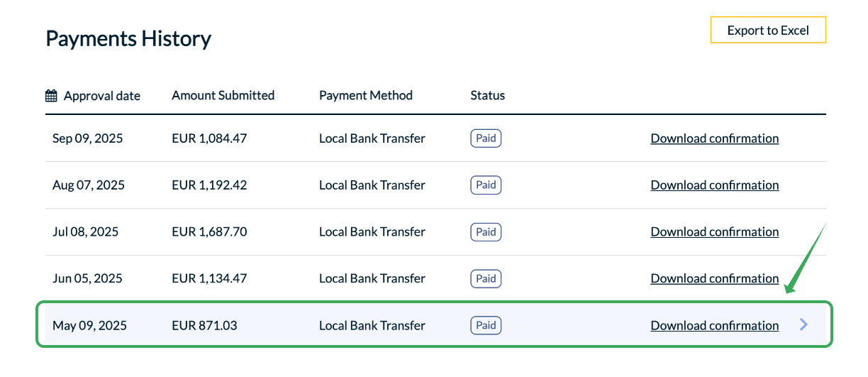Click the Paid badge for Sep 09, 2025
The image size is (868, 377).
tap(486, 138)
